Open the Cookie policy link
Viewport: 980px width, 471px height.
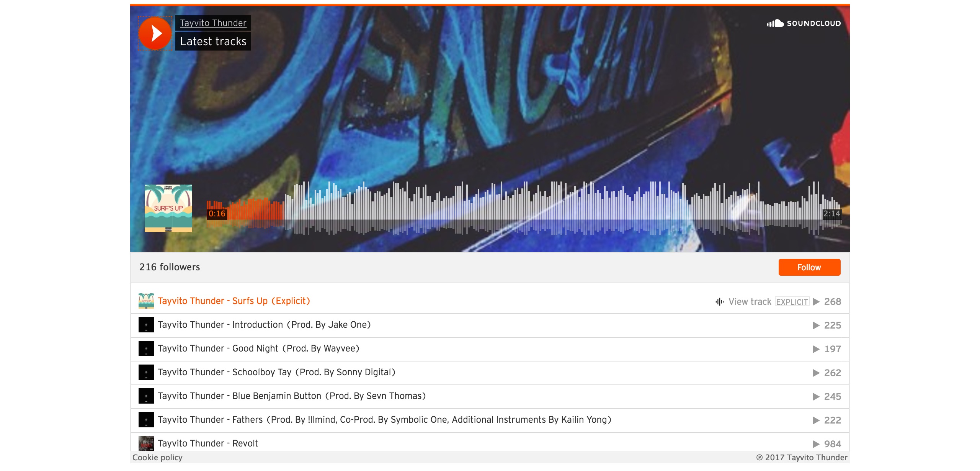click(x=157, y=458)
